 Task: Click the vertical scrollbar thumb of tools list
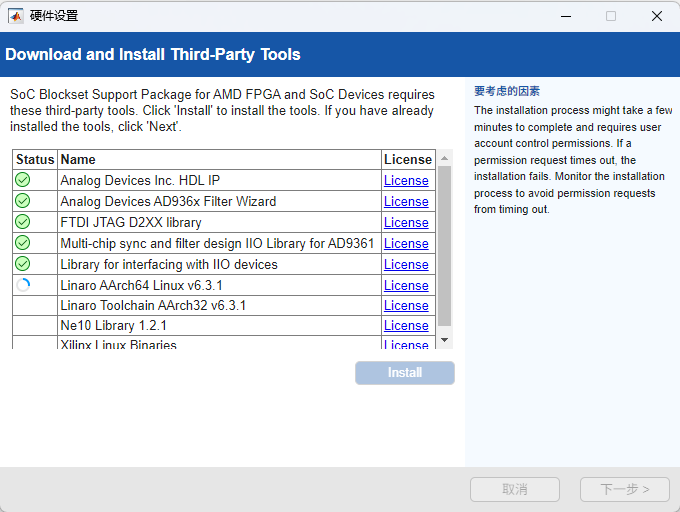pos(445,246)
